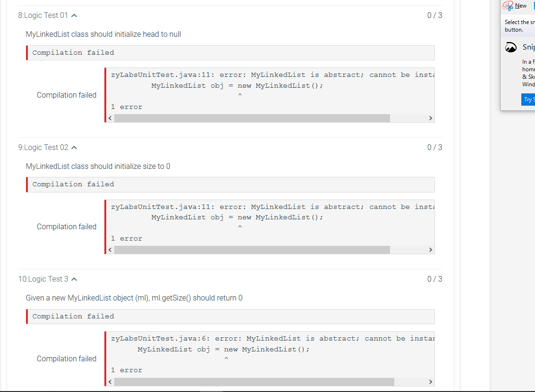Click right scroll arrow under Logic Test 3 error
The width and height of the screenshot is (535, 392).
[430, 381]
